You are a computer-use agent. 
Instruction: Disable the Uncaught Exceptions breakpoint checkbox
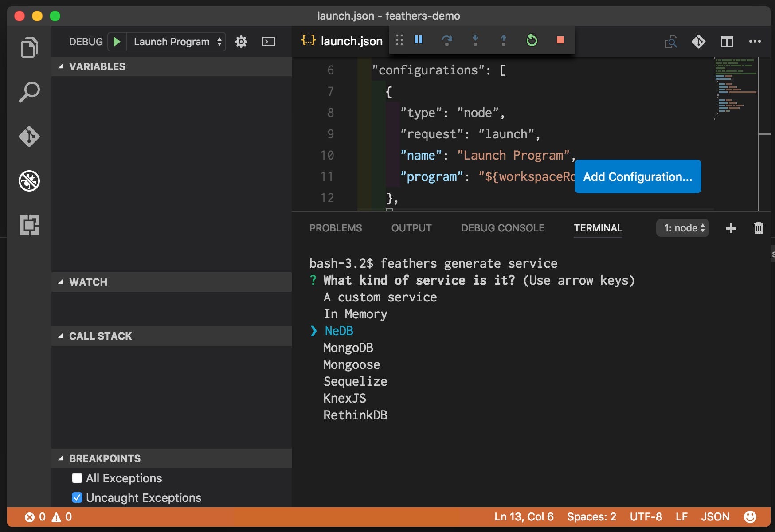[77, 497]
